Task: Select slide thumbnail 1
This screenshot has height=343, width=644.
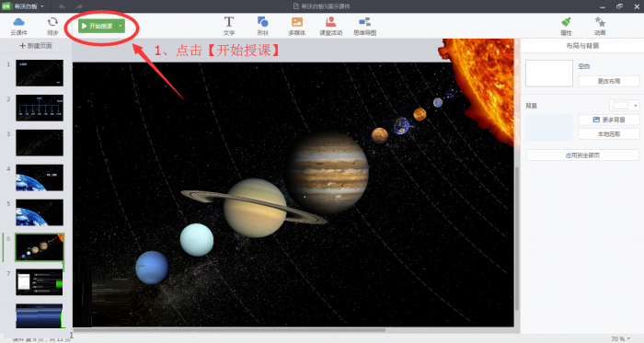Action: pos(40,73)
